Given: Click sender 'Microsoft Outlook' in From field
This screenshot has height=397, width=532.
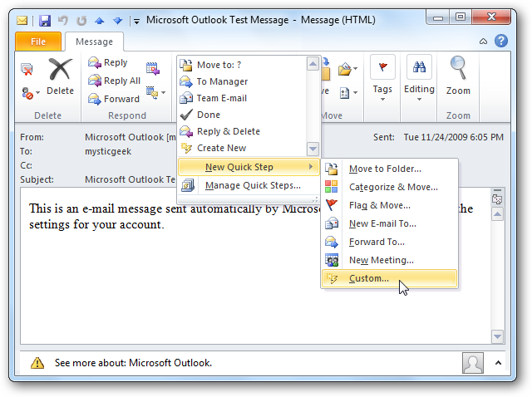Looking at the screenshot, I should [x=131, y=137].
